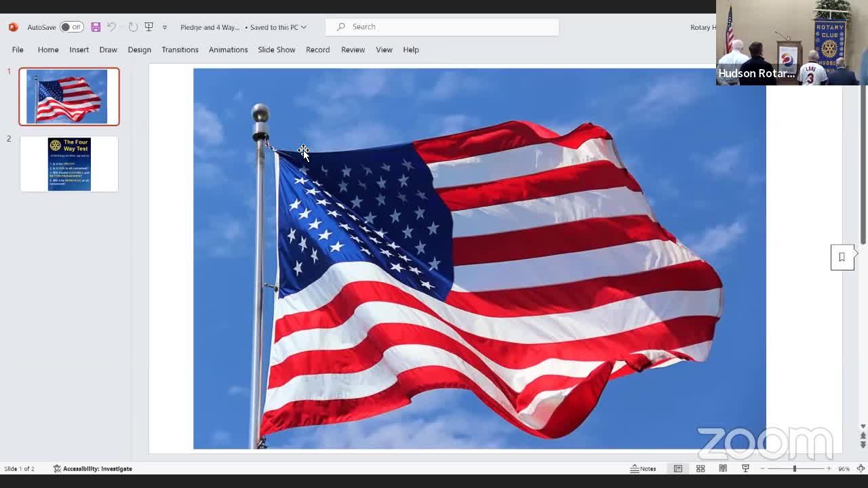Screen dimensions: 868x488
Task: Click the Slide 1 of 2 indicator
Action: point(19,468)
